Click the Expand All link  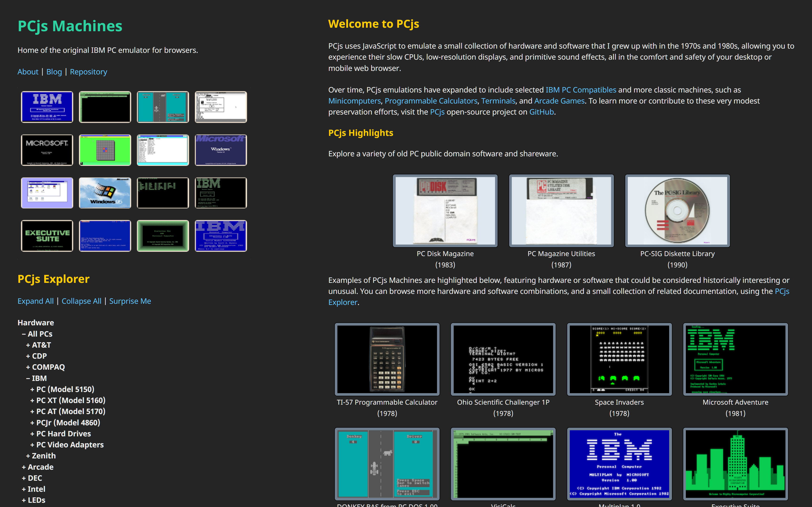point(35,301)
